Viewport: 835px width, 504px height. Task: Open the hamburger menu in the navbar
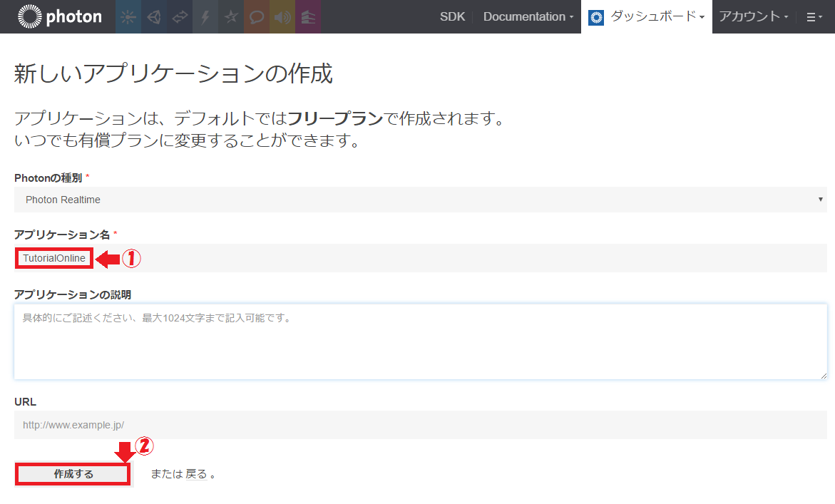tap(814, 17)
